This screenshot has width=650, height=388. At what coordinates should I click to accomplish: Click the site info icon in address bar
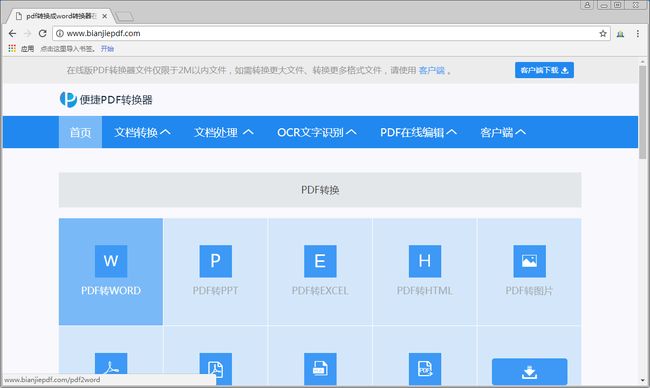pyautogui.click(x=60, y=34)
